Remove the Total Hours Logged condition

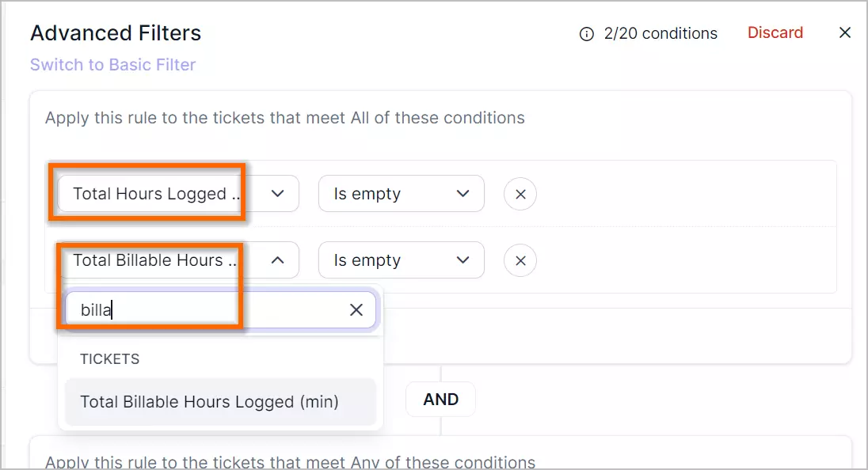(x=520, y=194)
